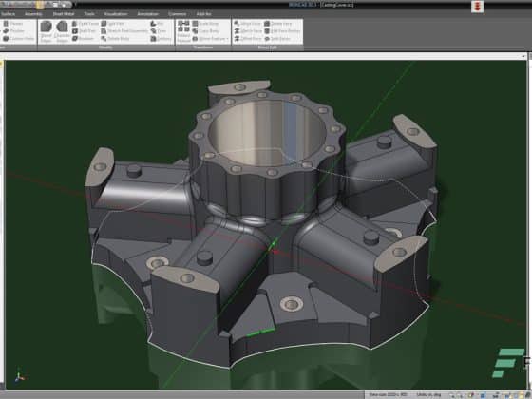
Task: Expand the Mirror Feature dropdown arrow
Action: pos(227,39)
